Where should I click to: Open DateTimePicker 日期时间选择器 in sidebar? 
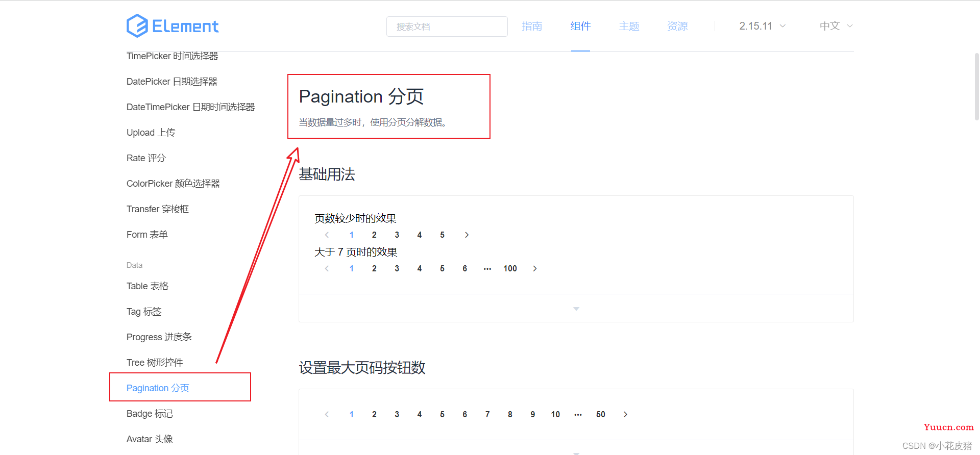point(190,107)
